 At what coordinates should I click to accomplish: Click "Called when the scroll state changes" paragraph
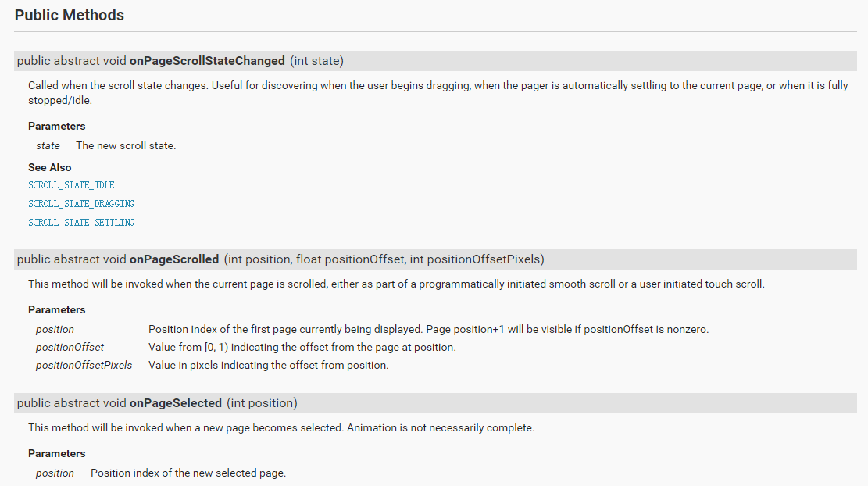click(438, 86)
